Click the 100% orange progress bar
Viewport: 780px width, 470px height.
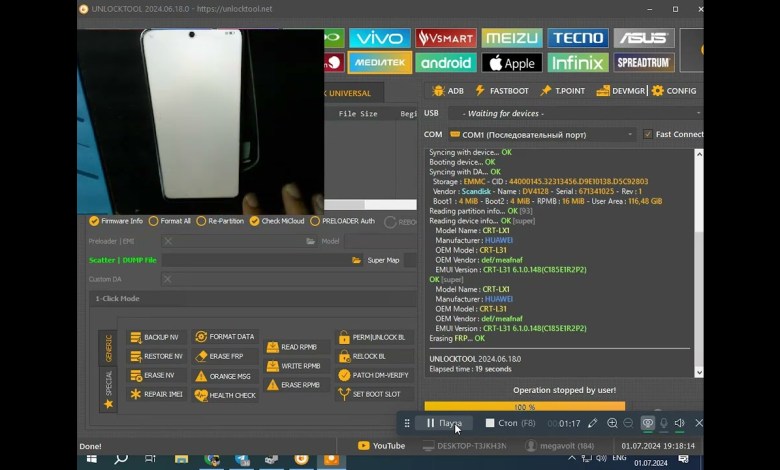coord(524,407)
